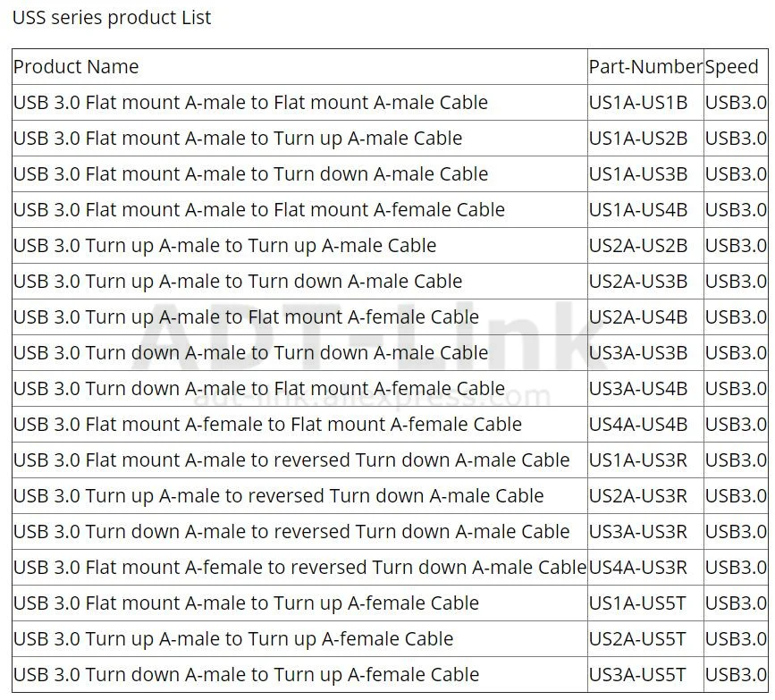775x700 pixels.
Task: Select "Turn up A-male to reversed Turn down" row
Action: [278, 496]
